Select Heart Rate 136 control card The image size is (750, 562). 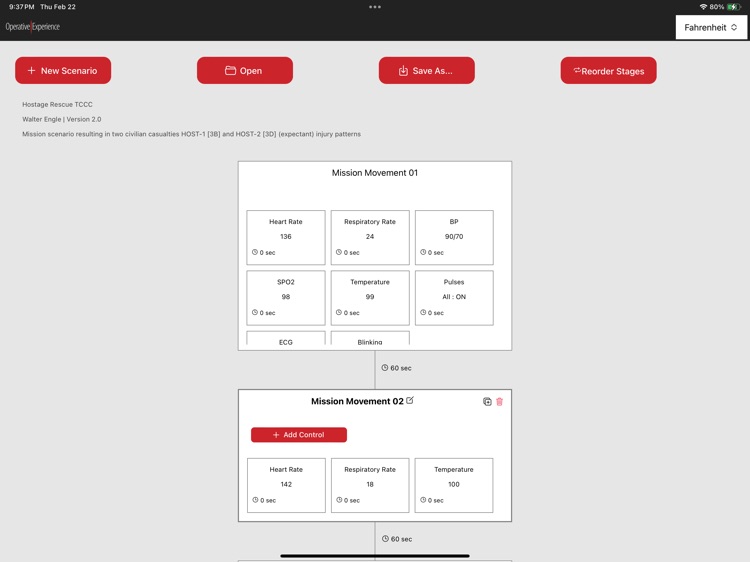coord(286,237)
